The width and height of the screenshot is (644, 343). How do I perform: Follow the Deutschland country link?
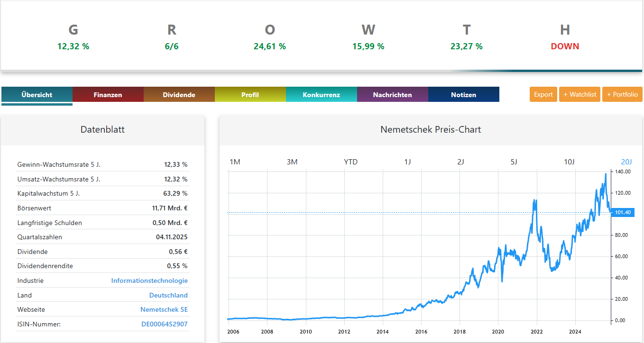[x=168, y=295]
